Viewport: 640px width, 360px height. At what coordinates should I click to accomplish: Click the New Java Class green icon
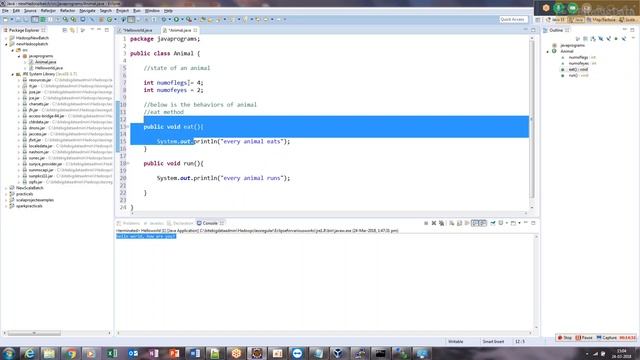pos(110,19)
